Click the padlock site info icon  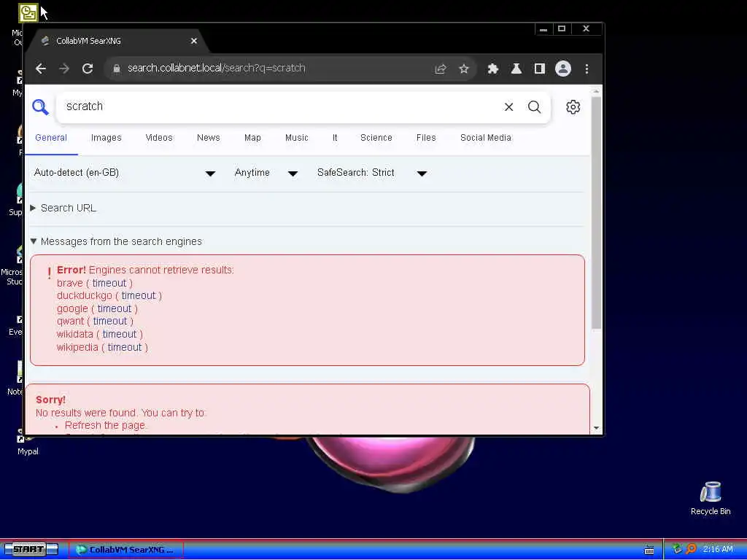pyautogui.click(x=116, y=69)
